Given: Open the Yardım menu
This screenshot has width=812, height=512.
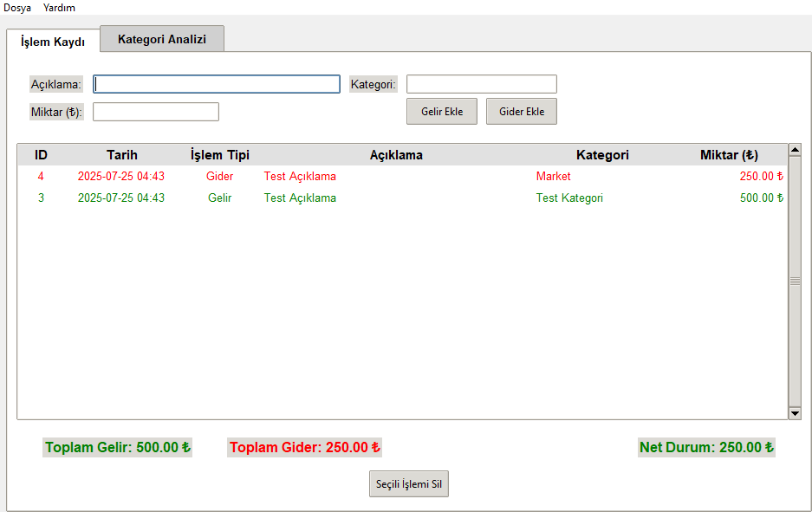Looking at the screenshot, I should (x=59, y=8).
